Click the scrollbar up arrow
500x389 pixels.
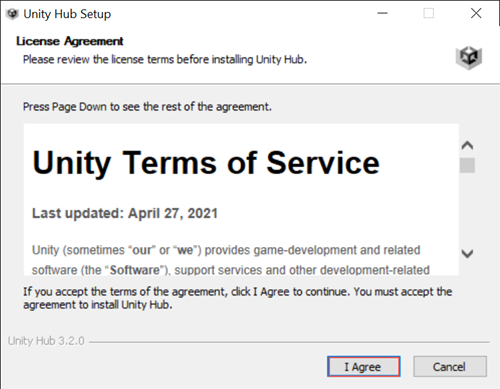tap(467, 145)
